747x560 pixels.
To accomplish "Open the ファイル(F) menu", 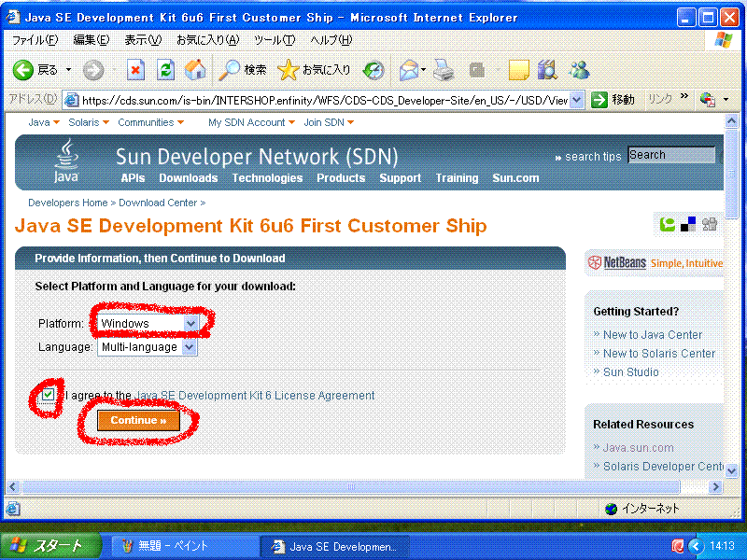I will click(x=35, y=40).
